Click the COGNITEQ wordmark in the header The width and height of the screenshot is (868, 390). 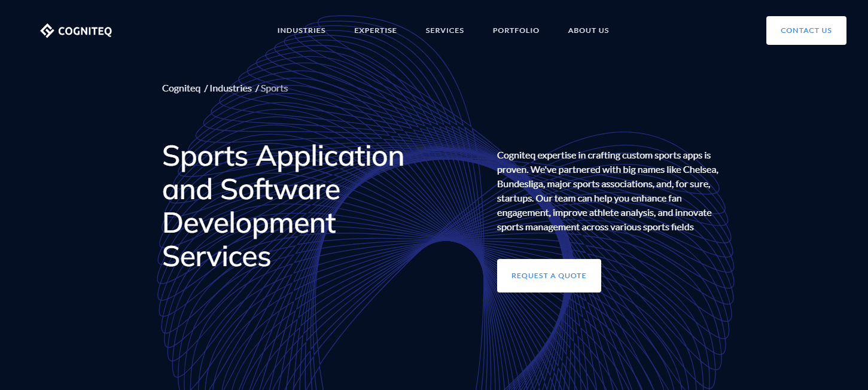click(85, 31)
